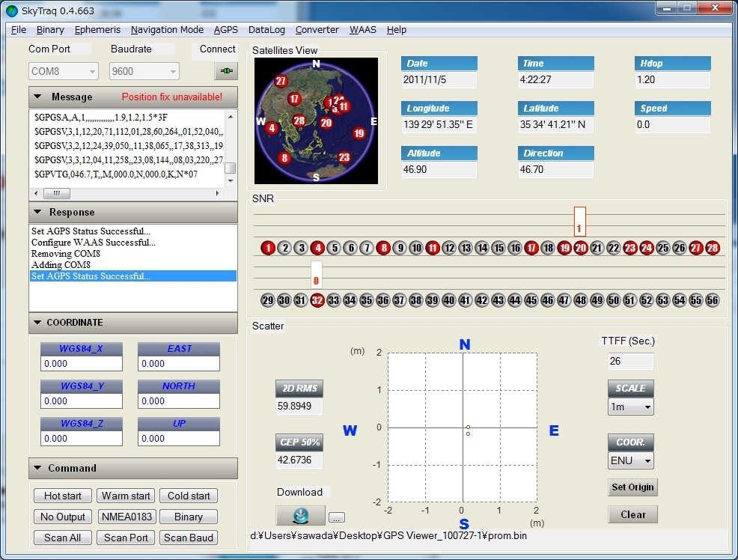Click the Set Origin button
Screen dimensions: 738x560
(x=632, y=487)
